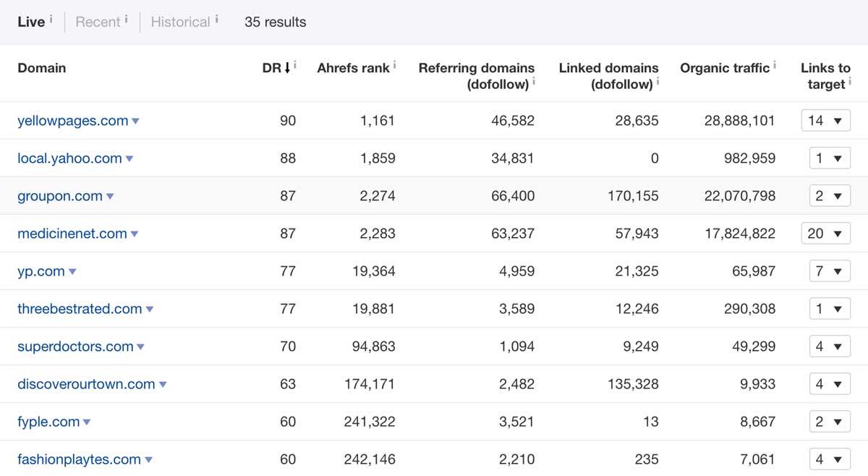
Task: Expand the caret next to groupon.com
Action: (x=110, y=197)
